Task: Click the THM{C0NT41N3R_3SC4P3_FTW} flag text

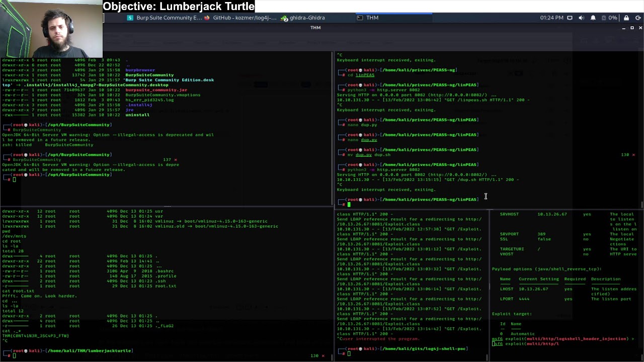Action: click(x=35, y=336)
